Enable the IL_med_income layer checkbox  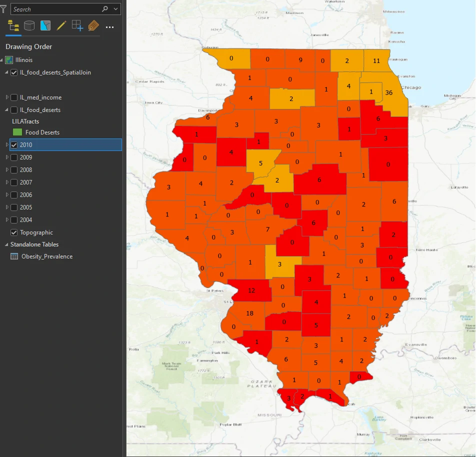[14, 97]
